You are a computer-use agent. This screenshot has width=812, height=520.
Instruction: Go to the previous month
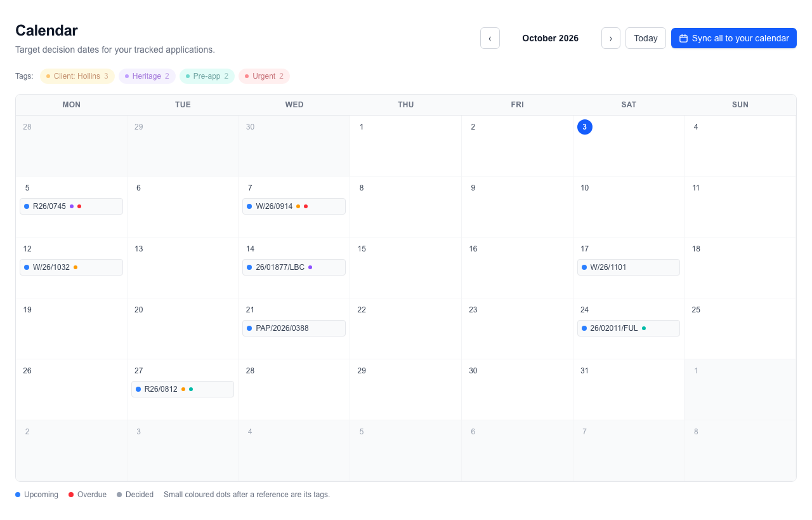click(490, 38)
